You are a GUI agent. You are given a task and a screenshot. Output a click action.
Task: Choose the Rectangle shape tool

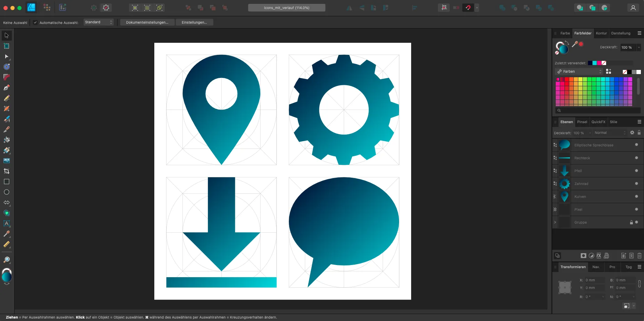point(7,182)
